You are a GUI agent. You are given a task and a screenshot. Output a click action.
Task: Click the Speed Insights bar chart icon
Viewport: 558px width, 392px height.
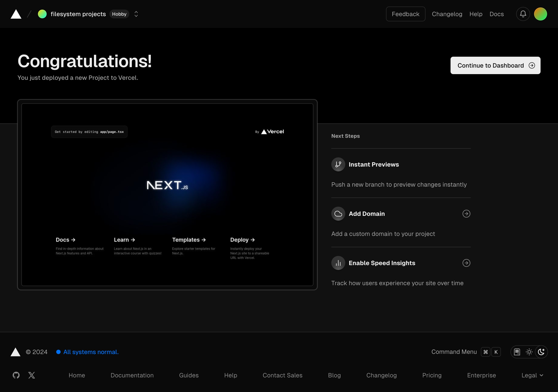tap(338, 263)
